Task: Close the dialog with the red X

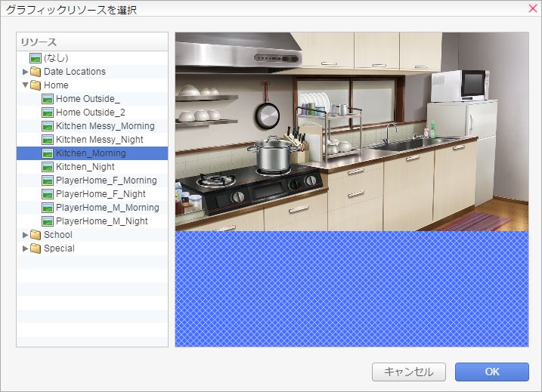Action: click(x=533, y=8)
